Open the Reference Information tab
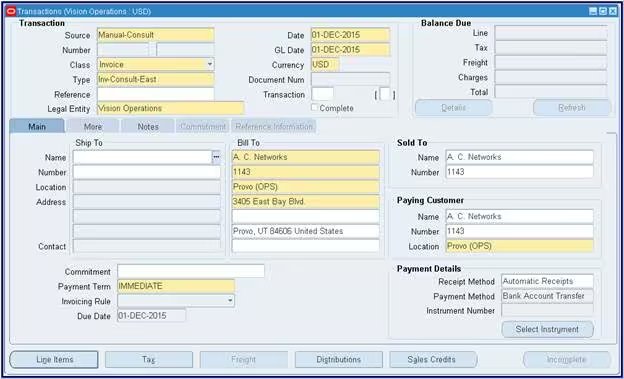The height and width of the screenshot is (379, 624). tap(274, 127)
